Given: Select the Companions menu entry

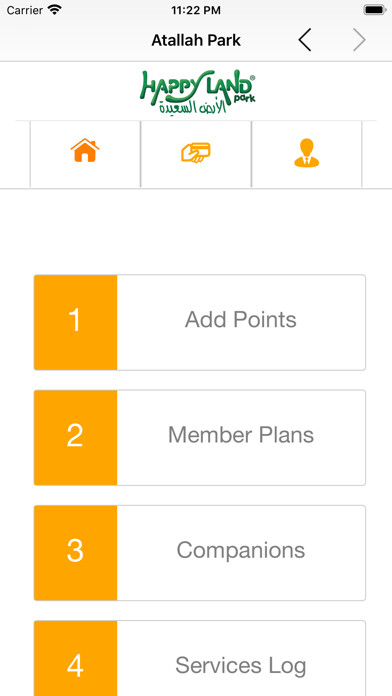Looking at the screenshot, I should tap(200, 553).
